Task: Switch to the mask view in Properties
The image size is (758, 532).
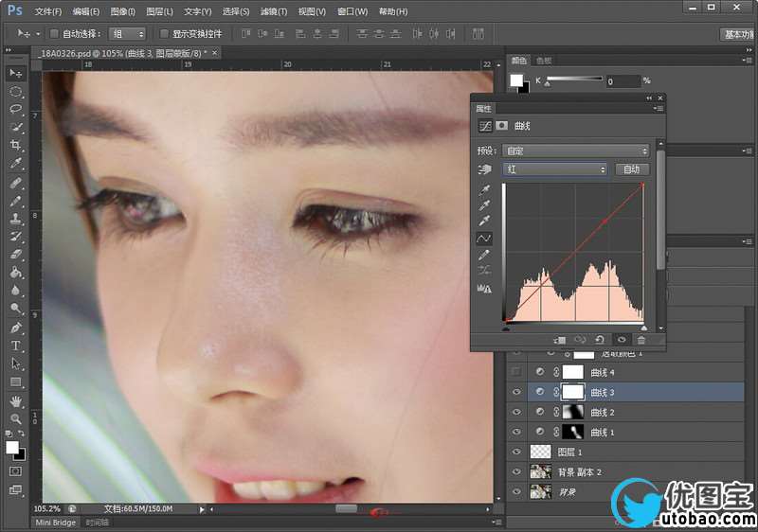Action: point(502,126)
